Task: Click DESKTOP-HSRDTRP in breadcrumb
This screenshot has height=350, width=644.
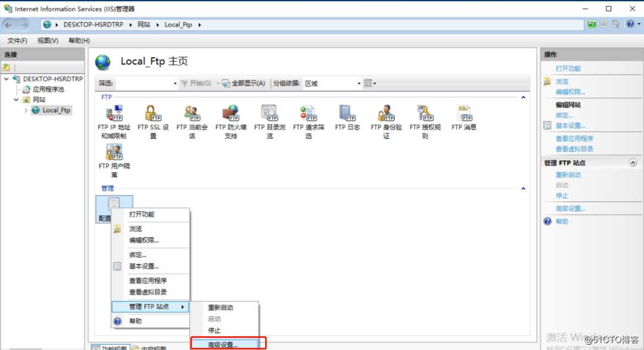Action: (x=93, y=25)
